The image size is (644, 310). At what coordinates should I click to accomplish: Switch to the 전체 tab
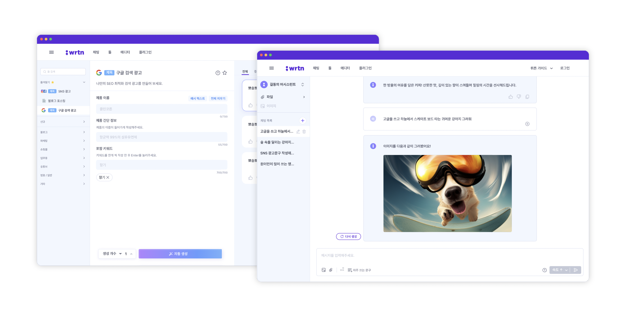pos(245,72)
